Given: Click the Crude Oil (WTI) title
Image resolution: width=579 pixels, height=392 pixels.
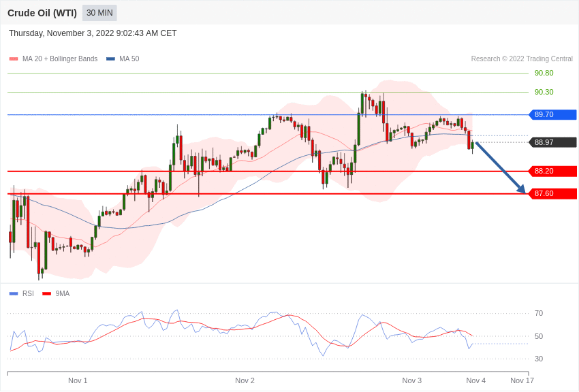Looking at the screenshot, I should [42, 13].
